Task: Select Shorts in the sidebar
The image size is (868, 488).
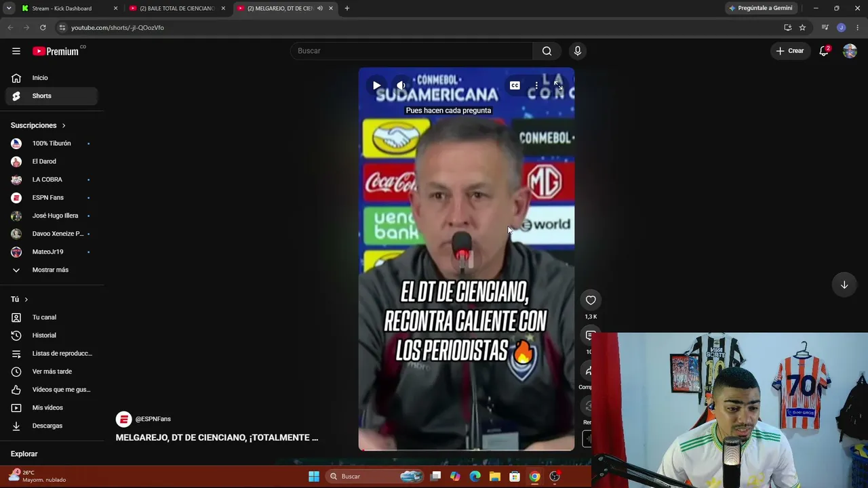Action: pyautogui.click(x=52, y=96)
